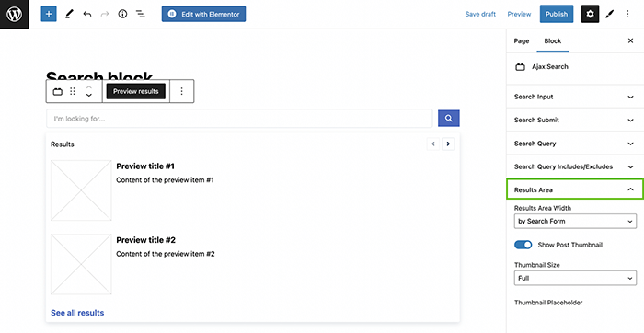Open the block inserter plus icon
This screenshot has width=644, height=333.
tap(49, 14)
